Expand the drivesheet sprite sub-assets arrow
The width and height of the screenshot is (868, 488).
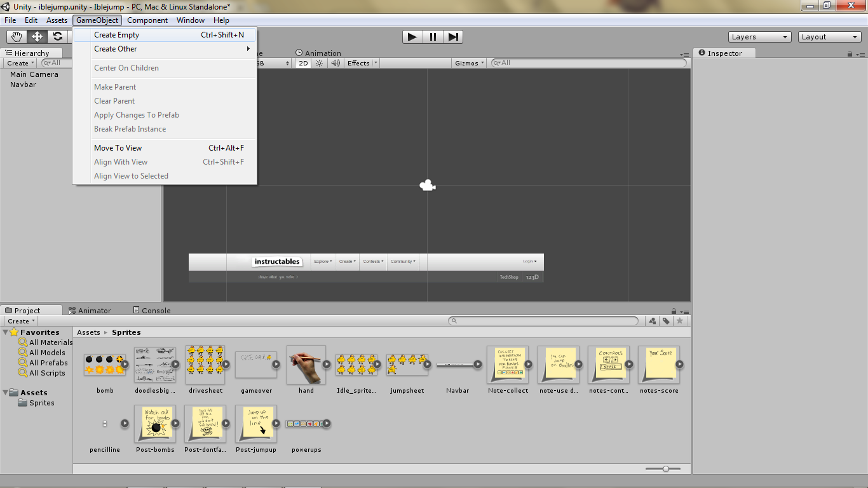[225, 365]
